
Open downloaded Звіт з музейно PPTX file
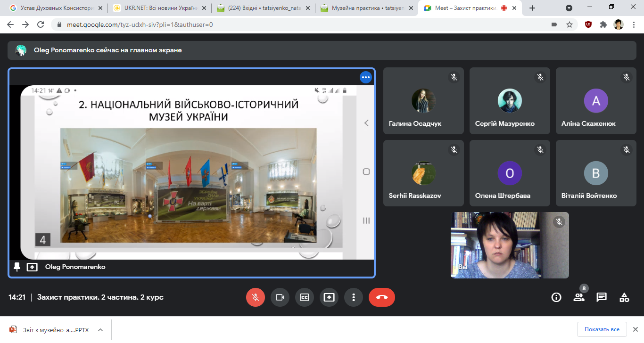point(49,330)
